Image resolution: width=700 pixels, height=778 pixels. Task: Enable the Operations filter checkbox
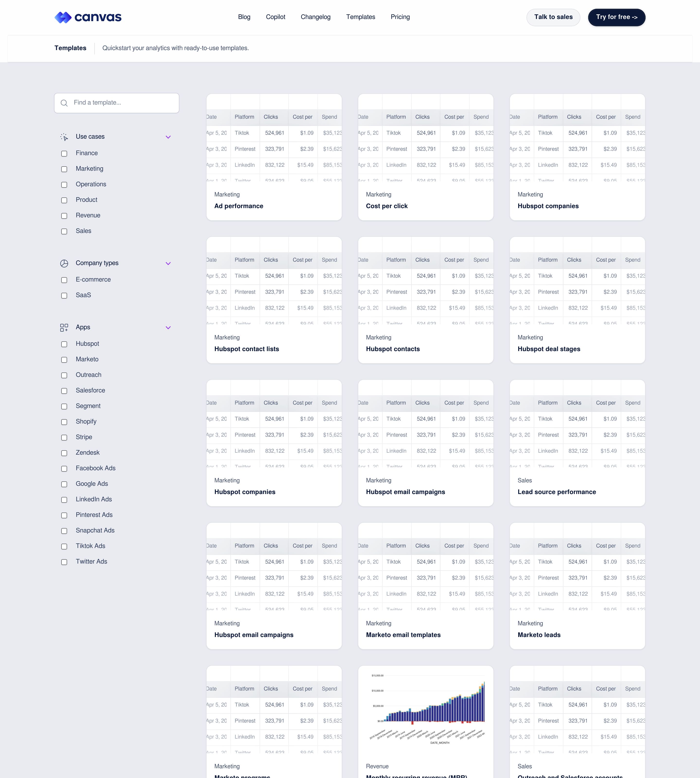click(64, 185)
